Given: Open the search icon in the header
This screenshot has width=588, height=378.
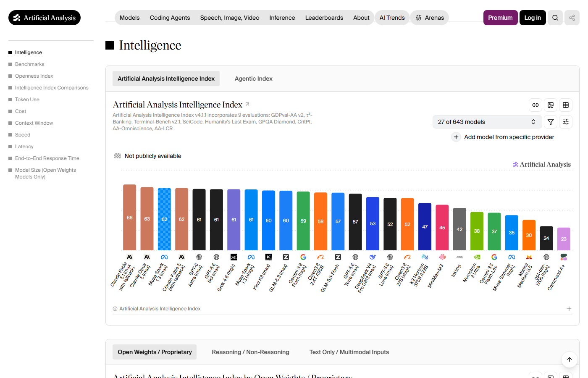Looking at the screenshot, I should pyautogui.click(x=555, y=18).
